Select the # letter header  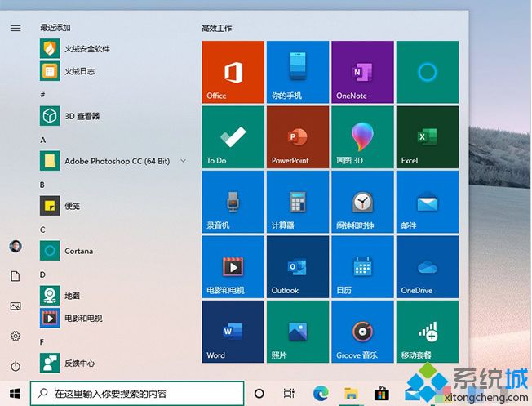pyautogui.click(x=42, y=95)
